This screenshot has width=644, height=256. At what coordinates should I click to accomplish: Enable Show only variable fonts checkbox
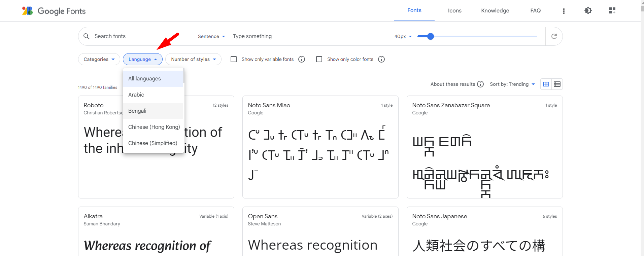[x=234, y=59]
